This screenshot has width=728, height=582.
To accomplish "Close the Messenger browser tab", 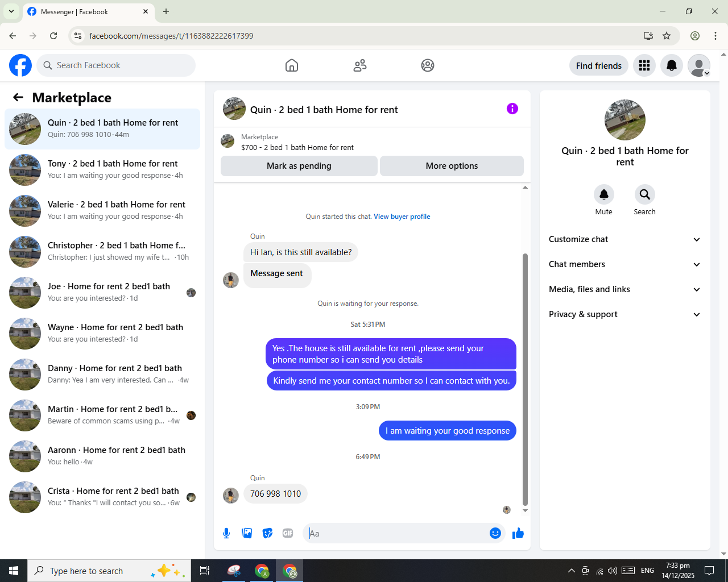I will pos(146,11).
